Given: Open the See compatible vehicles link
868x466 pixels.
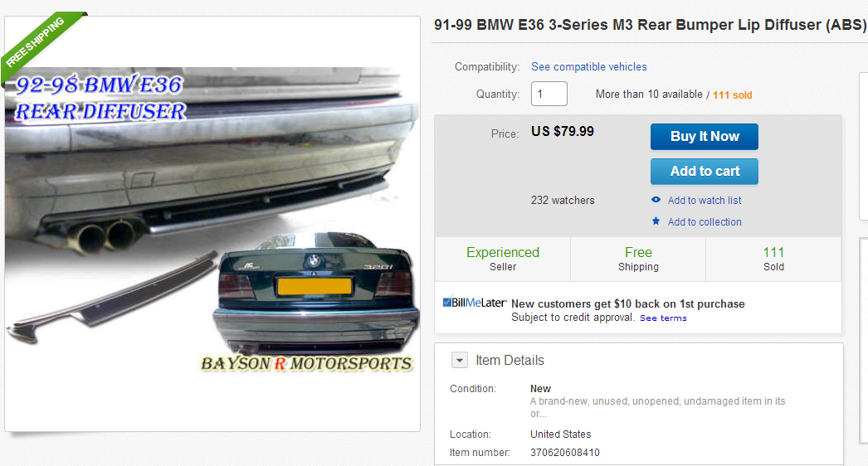Looking at the screenshot, I should click(x=589, y=67).
